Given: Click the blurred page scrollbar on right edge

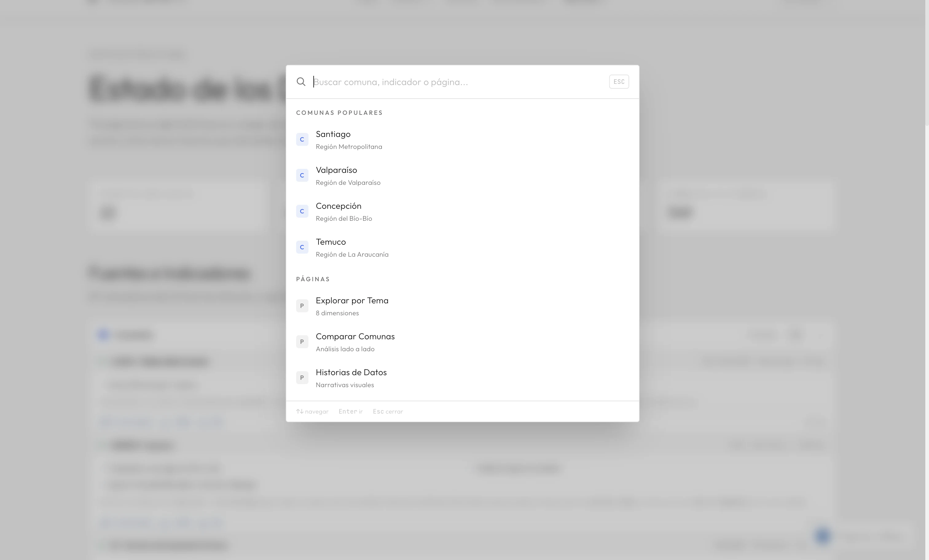Looking at the screenshot, I should click(927, 62).
